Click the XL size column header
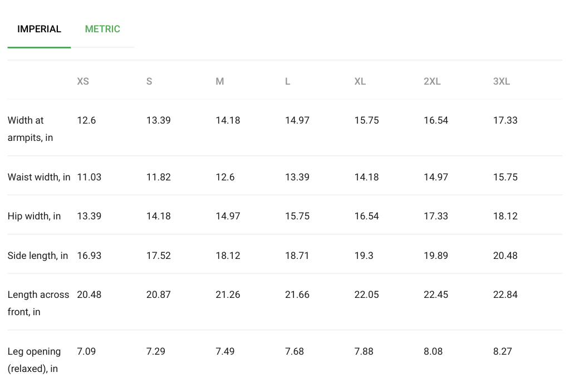The width and height of the screenshot is (574, 392). pos(360,81)
